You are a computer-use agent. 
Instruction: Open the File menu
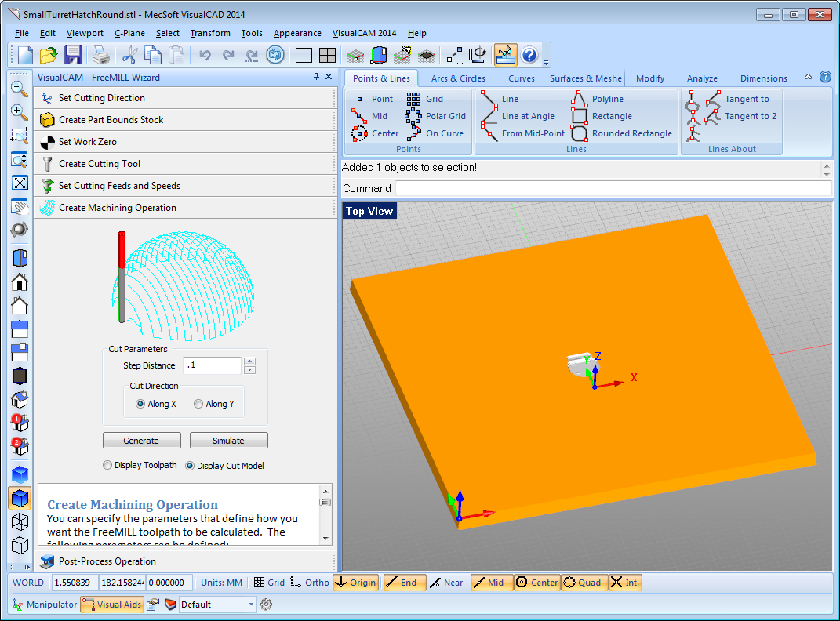click(x=22, y=33)
